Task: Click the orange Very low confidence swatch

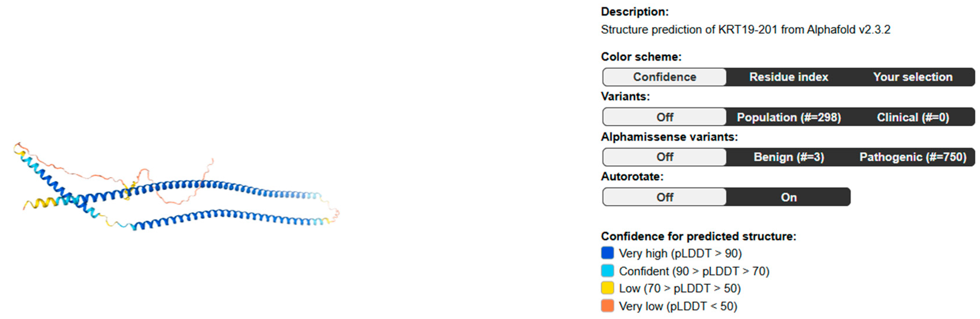Action: 607,306
